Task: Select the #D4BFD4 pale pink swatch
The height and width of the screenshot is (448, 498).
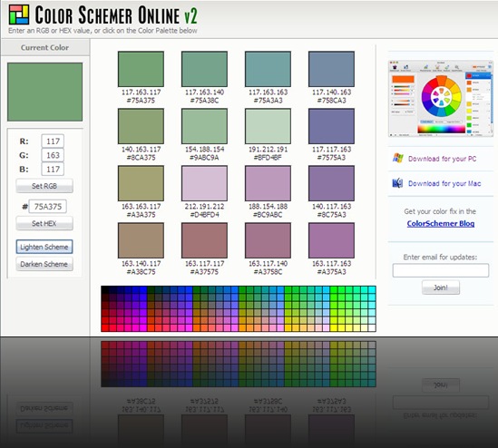Action: pos(204,183)
